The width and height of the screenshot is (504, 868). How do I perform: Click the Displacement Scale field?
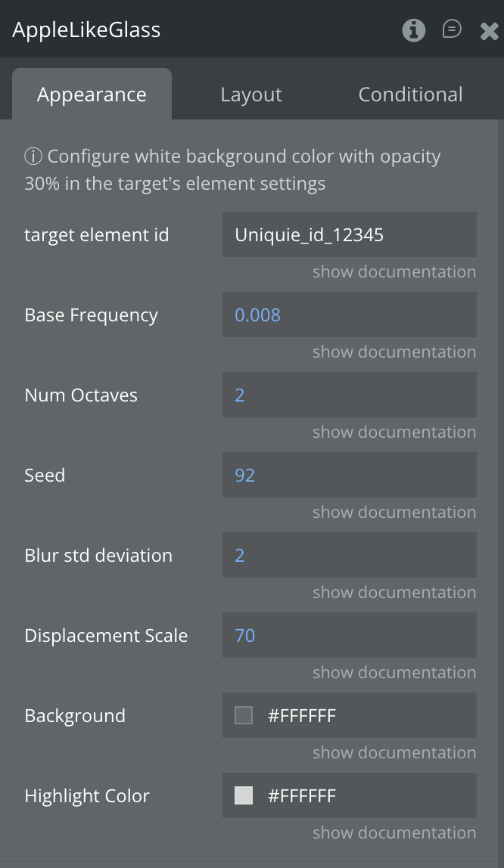click(x=349, y=635)
